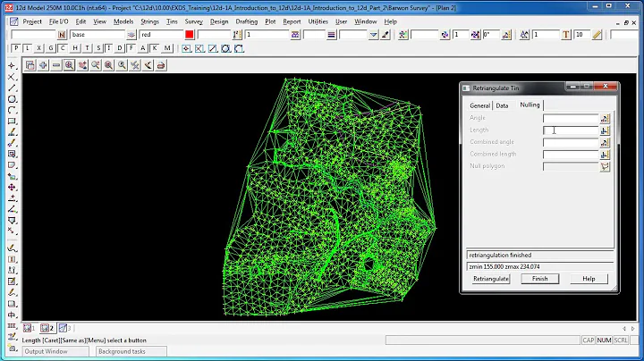Screen dimensions: 644x361
Task: Open the blue triangle dropdown in toolbar
Action: click(373, 35)
